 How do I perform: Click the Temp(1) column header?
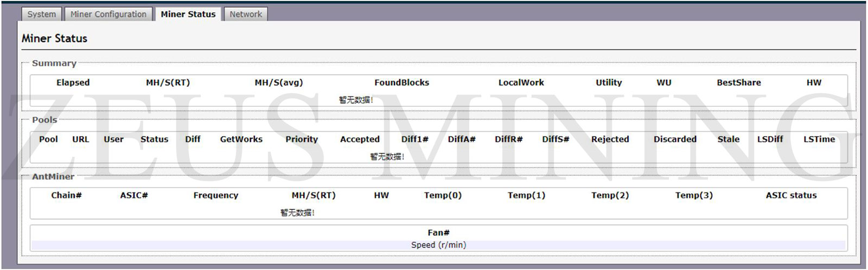click(x=526, y=195)
